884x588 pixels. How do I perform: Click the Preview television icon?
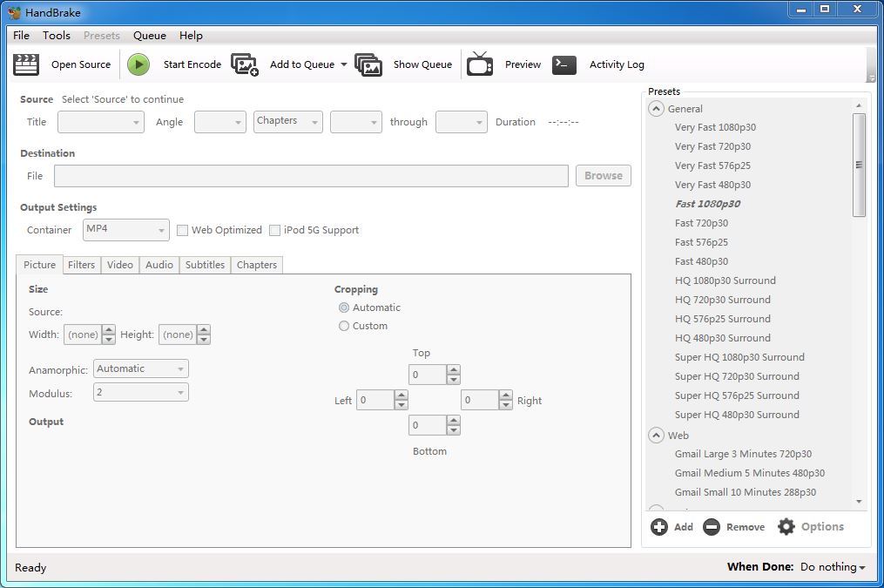(x=480, y=64)
